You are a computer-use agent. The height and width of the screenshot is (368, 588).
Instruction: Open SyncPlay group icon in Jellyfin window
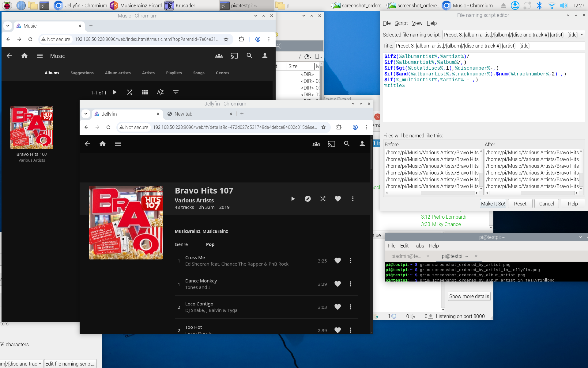click(x=316, y=144)
